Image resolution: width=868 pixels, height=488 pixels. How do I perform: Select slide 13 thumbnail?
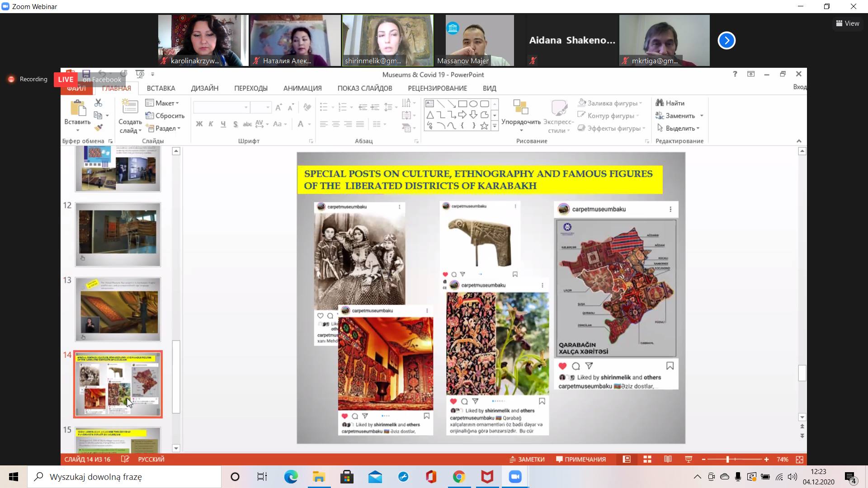point(118,309)
